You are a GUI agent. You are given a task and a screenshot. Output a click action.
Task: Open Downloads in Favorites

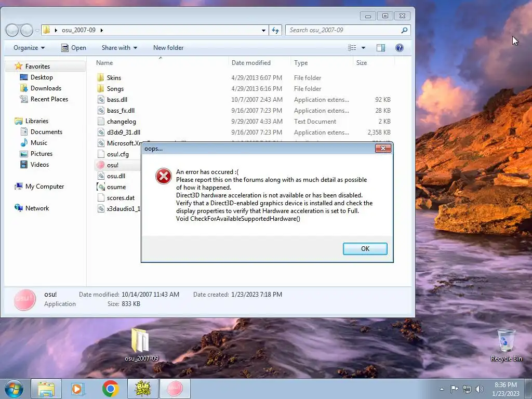tap(41, 88)
